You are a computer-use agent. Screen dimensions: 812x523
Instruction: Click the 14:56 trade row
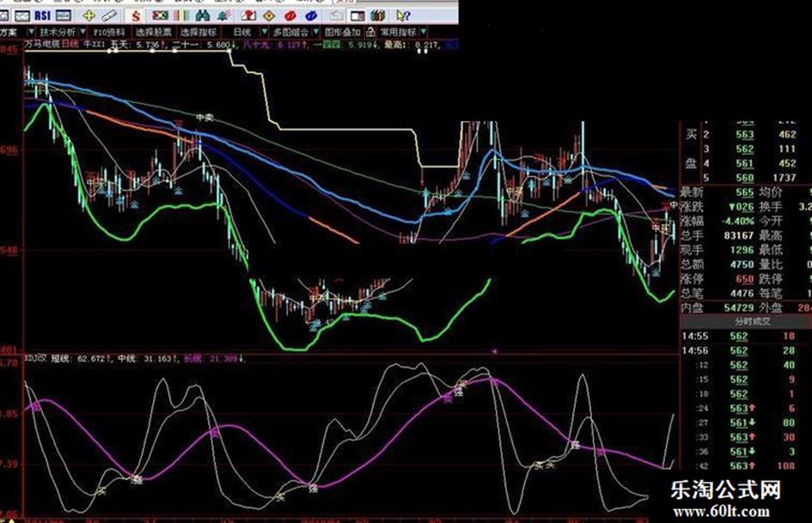pyautogui.click(x=745, y=350)
